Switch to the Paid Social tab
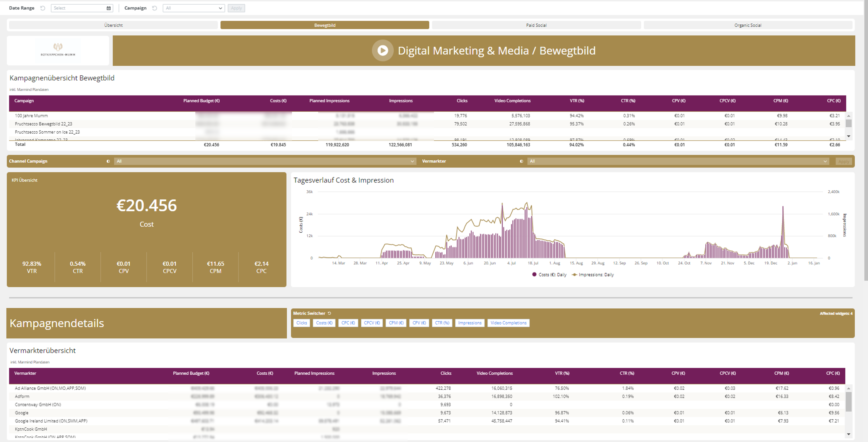Viewport: 868px width, 442px height. pos(536,25)
